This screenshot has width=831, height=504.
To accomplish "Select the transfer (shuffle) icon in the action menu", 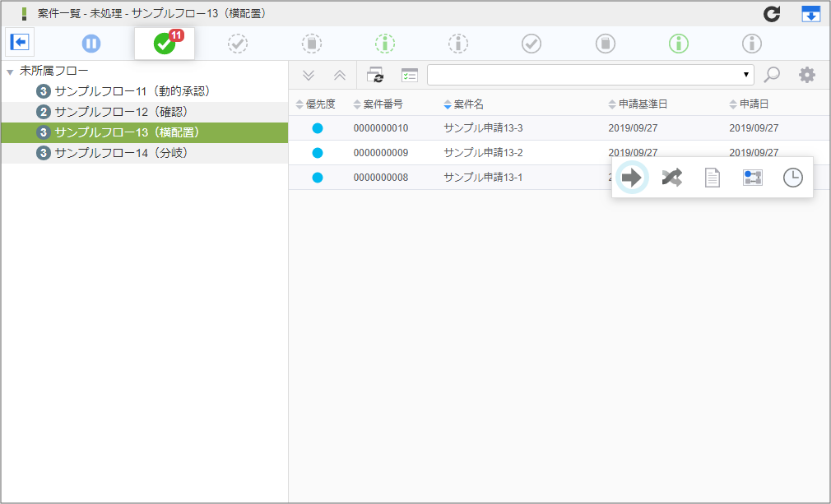I will (x=671, y=177).
